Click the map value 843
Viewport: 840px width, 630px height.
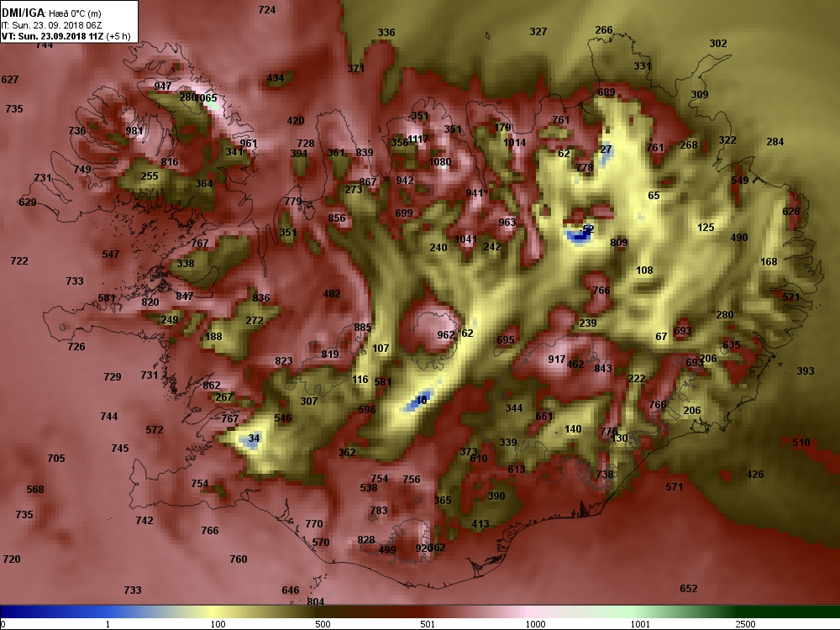click(602, 368)
